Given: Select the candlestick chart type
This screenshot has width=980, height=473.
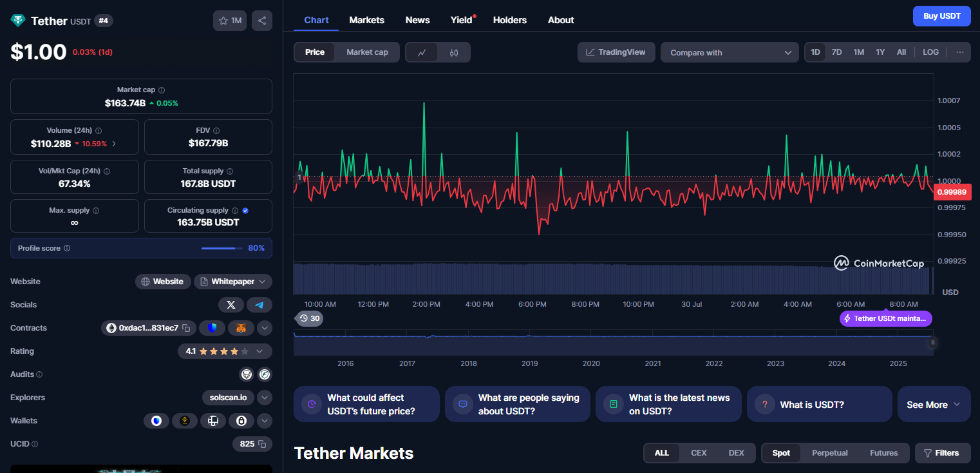Looking at the screenshot, I should [x=454, y=52].
